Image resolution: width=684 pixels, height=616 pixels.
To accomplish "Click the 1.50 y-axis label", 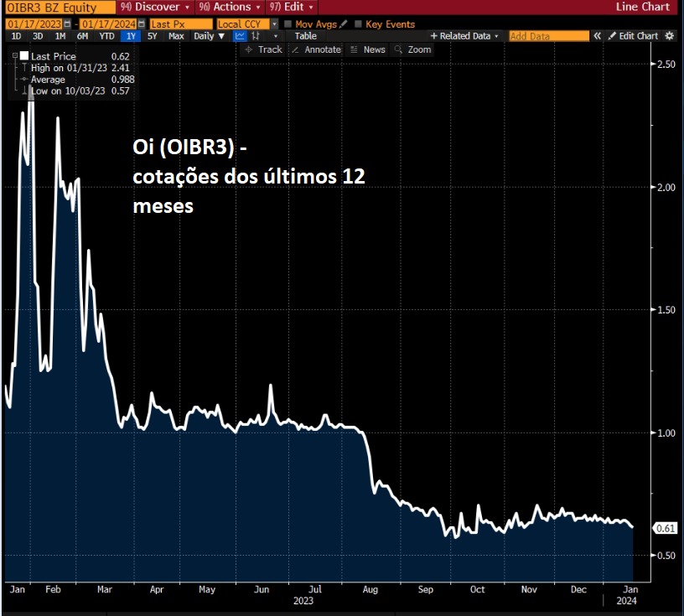I will coord(666,310).
